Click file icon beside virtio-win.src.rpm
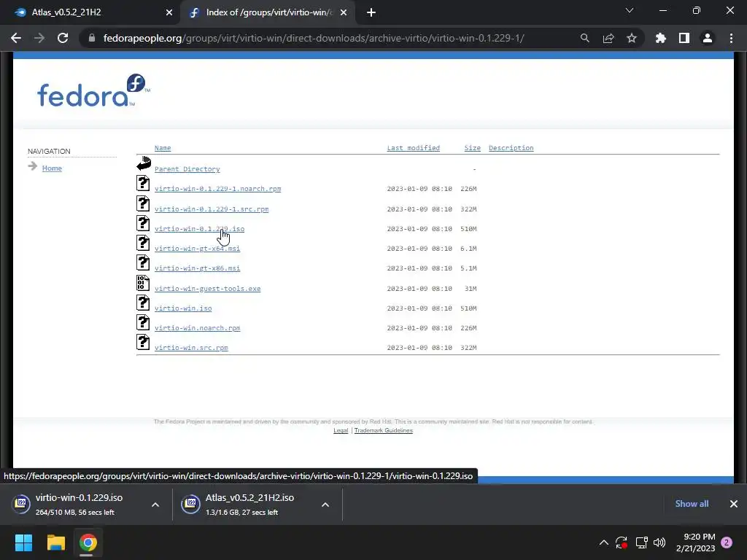747x560 pixels. (x=143, y=343)
